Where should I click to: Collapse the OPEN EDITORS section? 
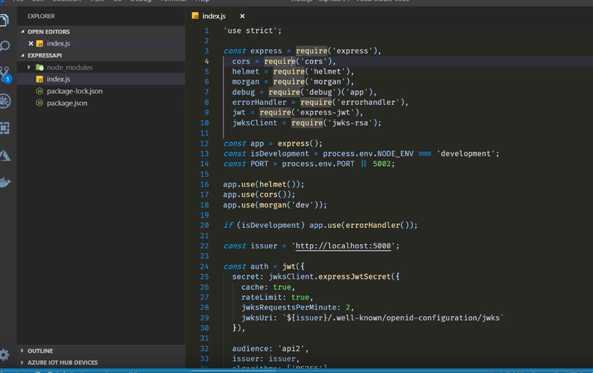click(x=23, y=32)
